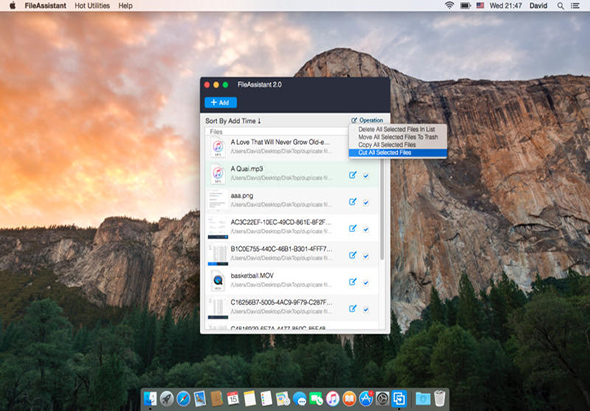Open System Preferences from the dock
This screenshot has width=590, height=411.
382,399
